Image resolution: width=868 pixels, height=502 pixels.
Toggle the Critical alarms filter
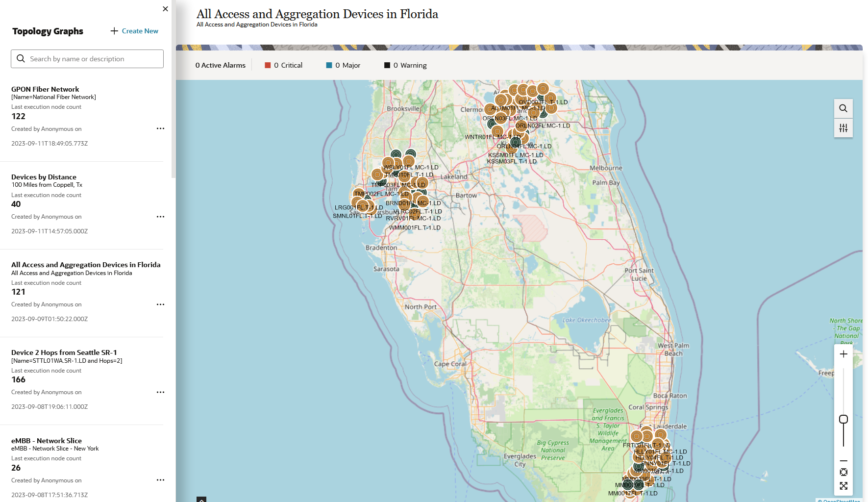tap(283, 65)
